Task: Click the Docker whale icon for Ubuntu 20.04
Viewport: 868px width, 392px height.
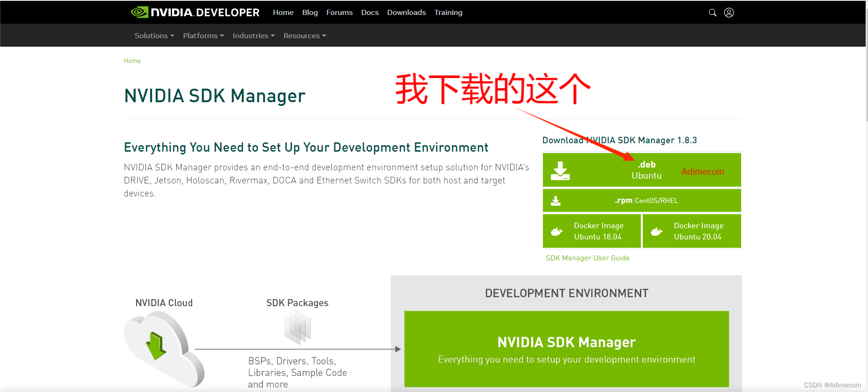Action: (657, 231)
